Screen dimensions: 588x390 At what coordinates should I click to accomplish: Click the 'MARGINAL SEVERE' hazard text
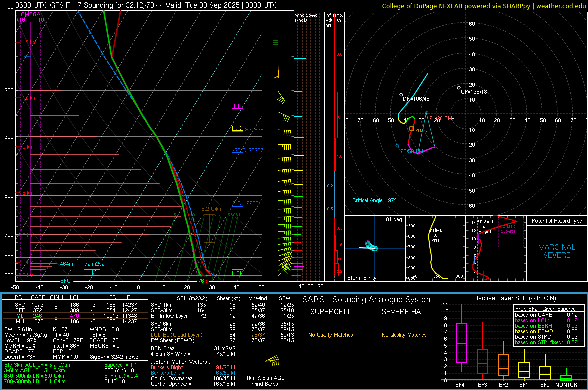[557, 251]
